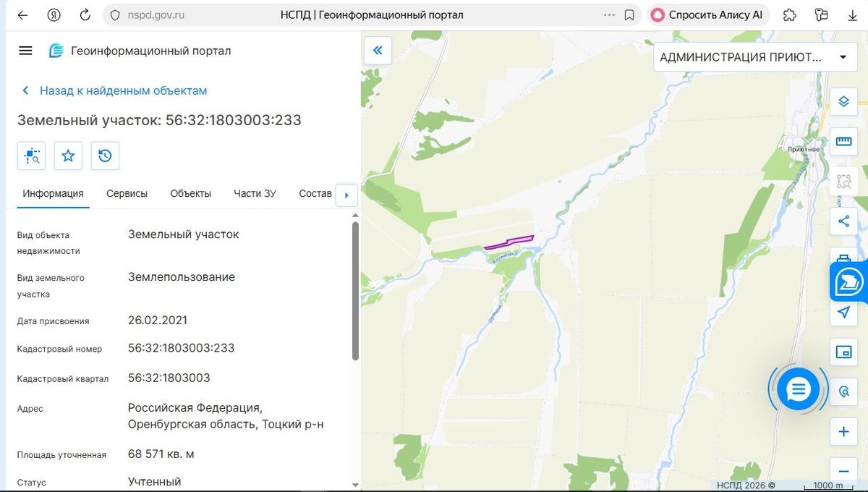The width and height of the screenshot is (868, 492).
Task: Open map object search tool
Action: point(843,391)
